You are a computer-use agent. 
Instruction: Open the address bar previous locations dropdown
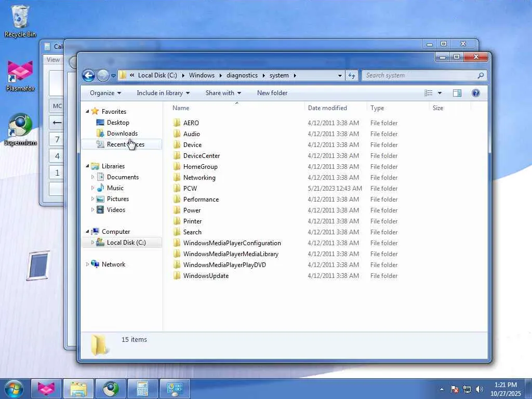[x=340, y=75]
